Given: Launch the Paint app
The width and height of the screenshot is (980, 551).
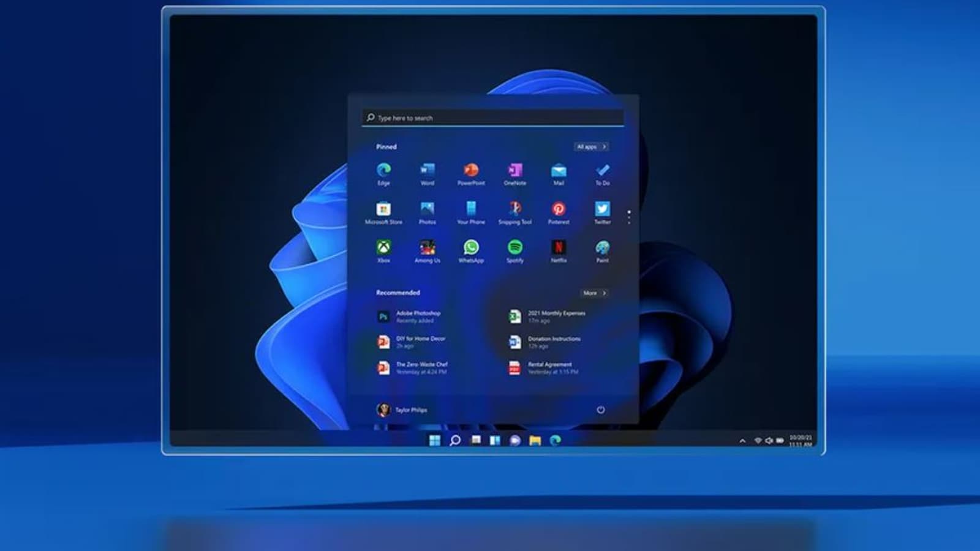Looking at the screenshot, I should pos(603,252).
